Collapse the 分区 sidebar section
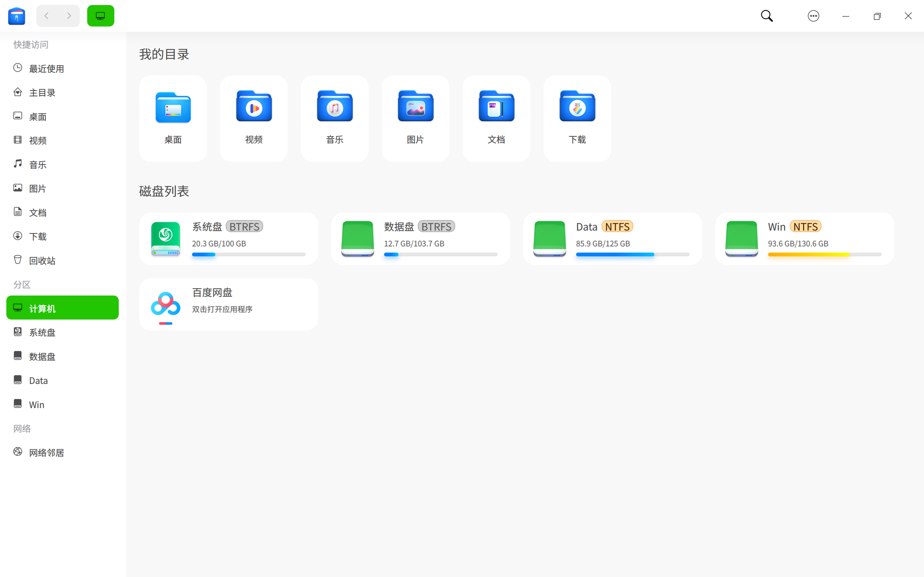 pyautogui.click(x=22, y=284)
